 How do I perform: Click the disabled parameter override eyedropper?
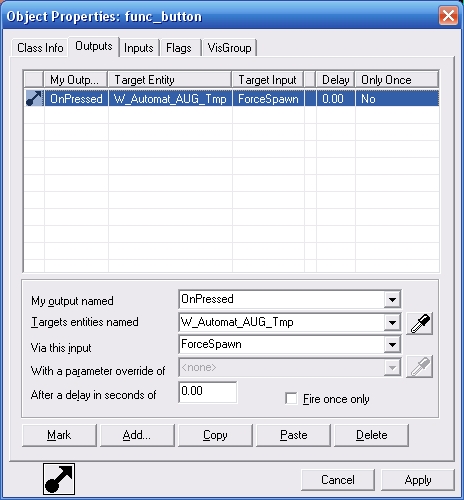[x=419, y=367]
